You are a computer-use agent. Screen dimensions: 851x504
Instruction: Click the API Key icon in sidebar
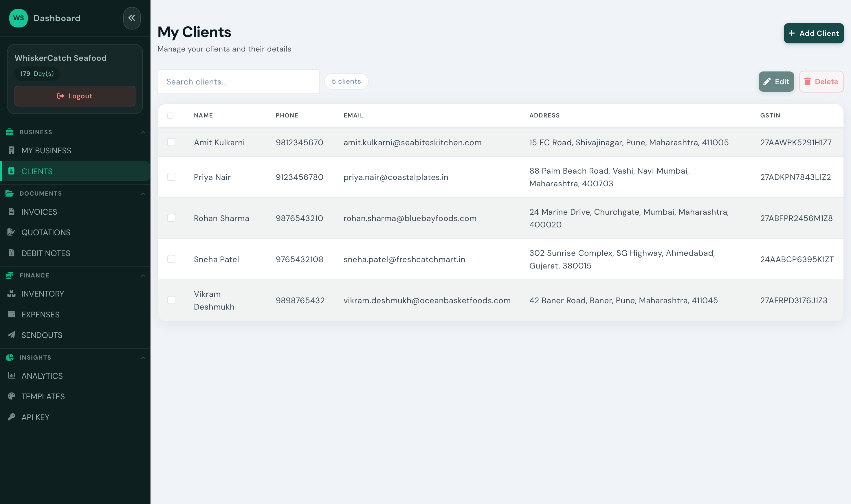[12, 417]
